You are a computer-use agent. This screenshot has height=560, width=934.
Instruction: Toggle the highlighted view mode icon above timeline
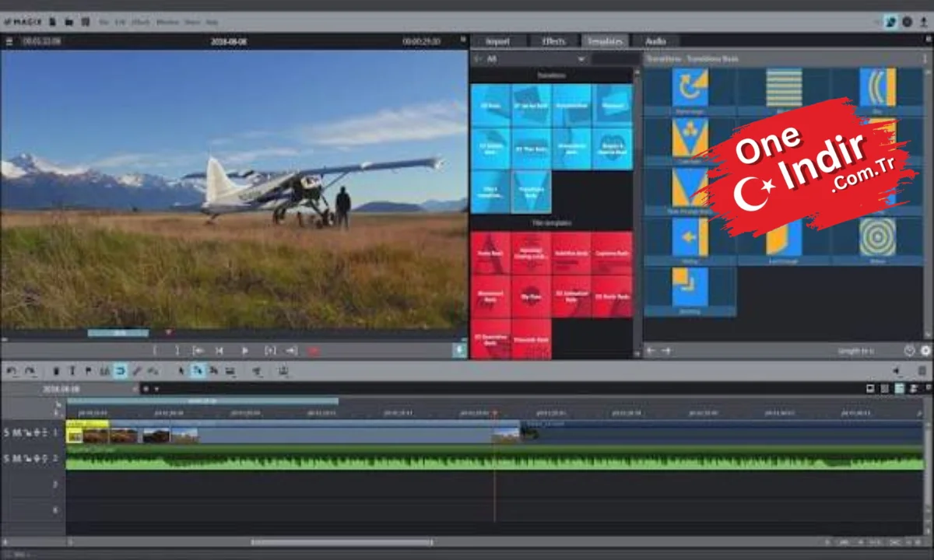tap(899, 389)
